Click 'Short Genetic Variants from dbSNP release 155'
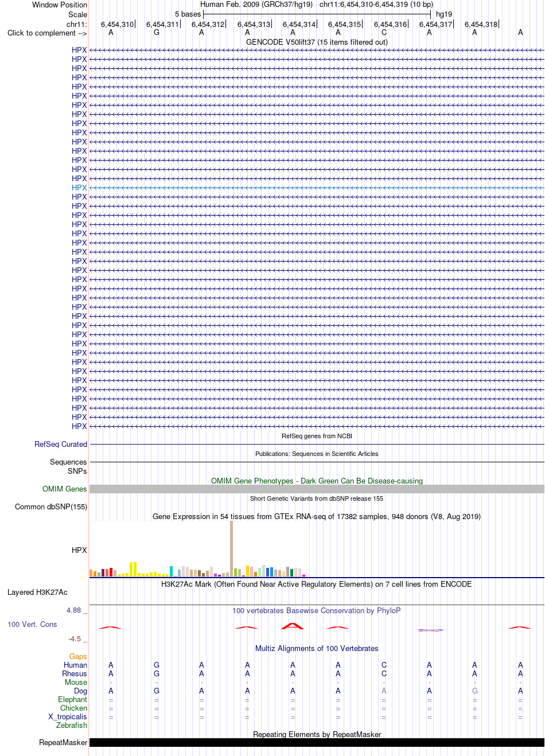The image size is (545, 756). 317,498
